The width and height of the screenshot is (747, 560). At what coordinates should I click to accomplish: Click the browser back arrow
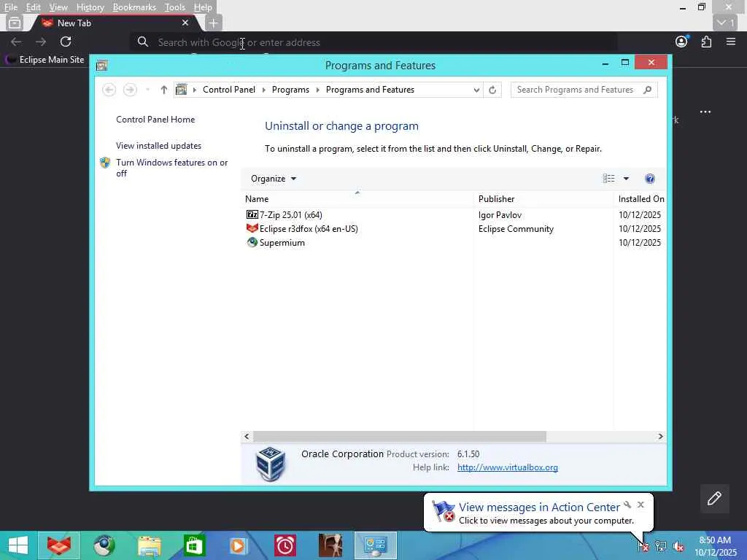pyautogui.click(x=16, y=42)
